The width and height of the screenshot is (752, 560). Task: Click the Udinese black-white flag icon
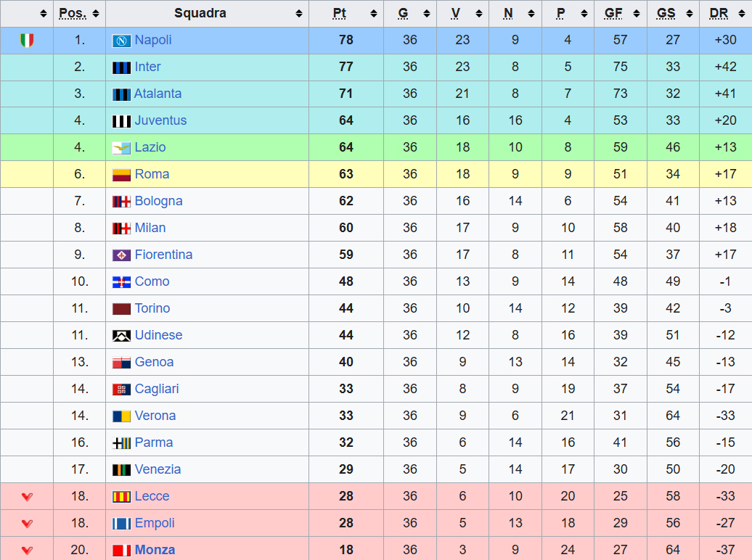coord(121,336)
